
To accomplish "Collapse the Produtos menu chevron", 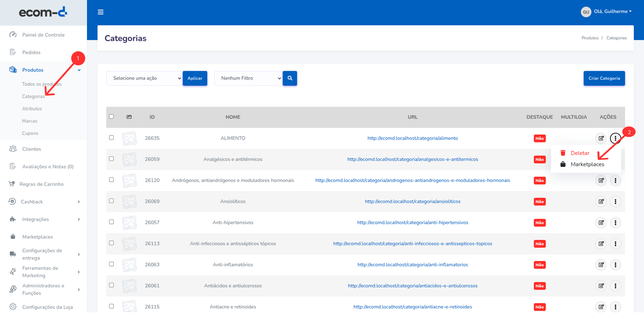I will 79,70.
